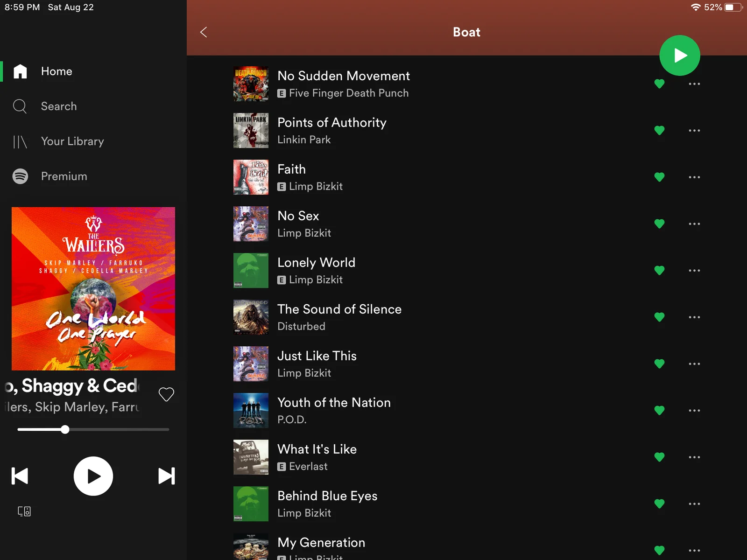The image size is (747, 560).
Task: Go back using the back chevron
Action: click(x=204, y=32)
